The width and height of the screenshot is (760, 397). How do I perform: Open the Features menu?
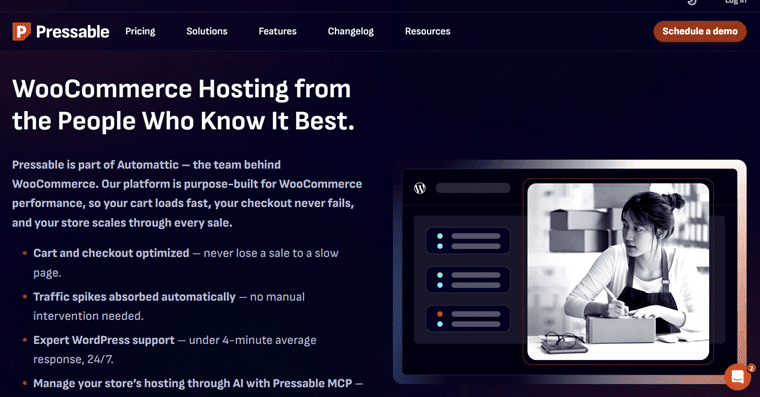278,32
